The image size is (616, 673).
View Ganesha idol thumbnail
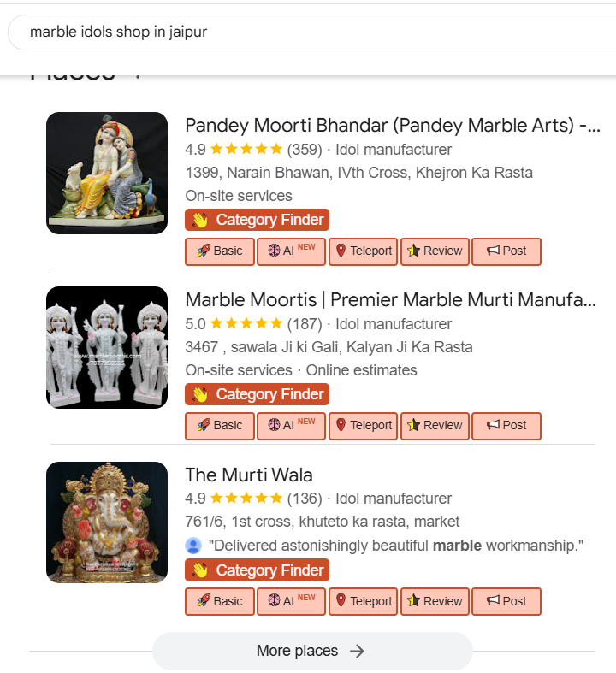click(107, 522)
